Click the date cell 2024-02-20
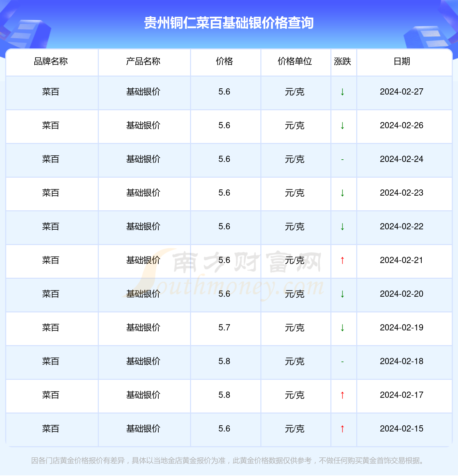Viewport: 458px width, 476px height. tap(402, 294)
